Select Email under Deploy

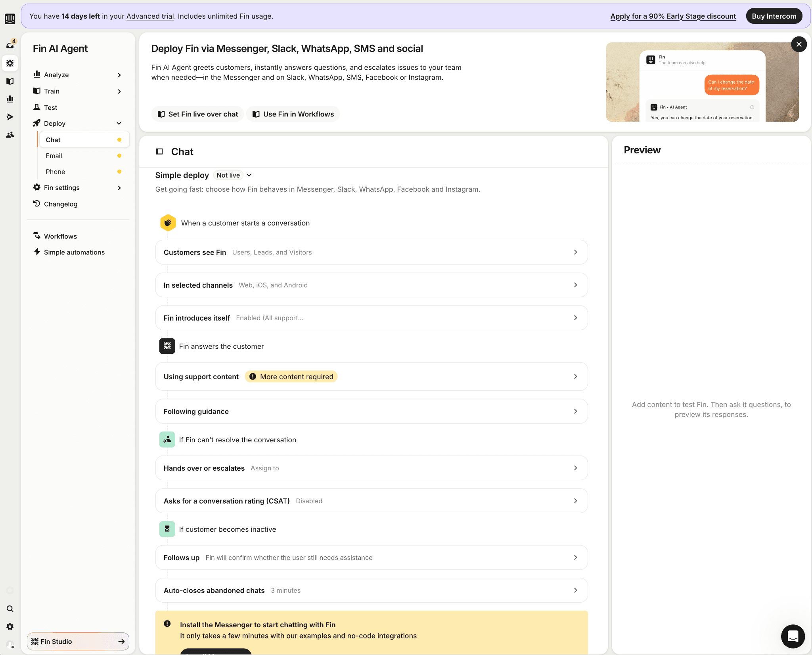tap(54, 156)
